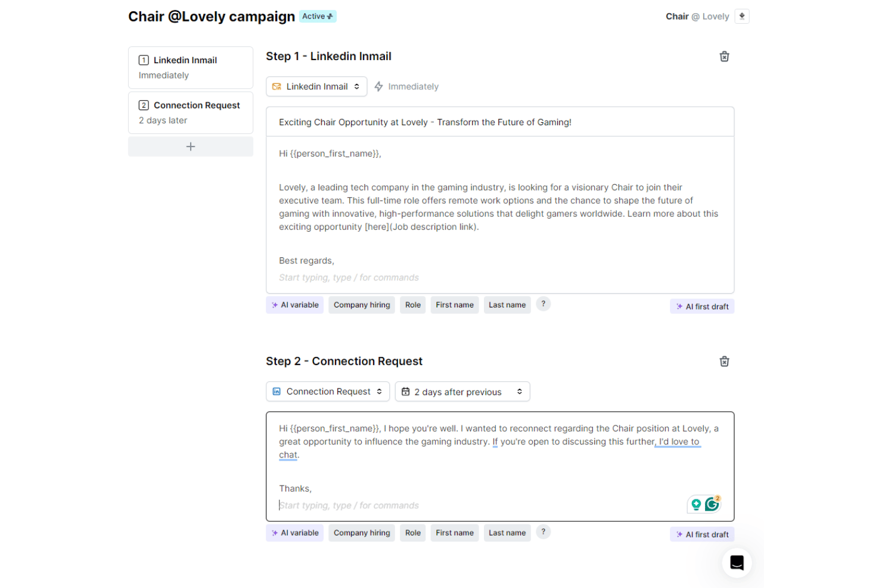Click the Chair @ Lovely job link
Screen dimensions: 882x588
(697, 16)
